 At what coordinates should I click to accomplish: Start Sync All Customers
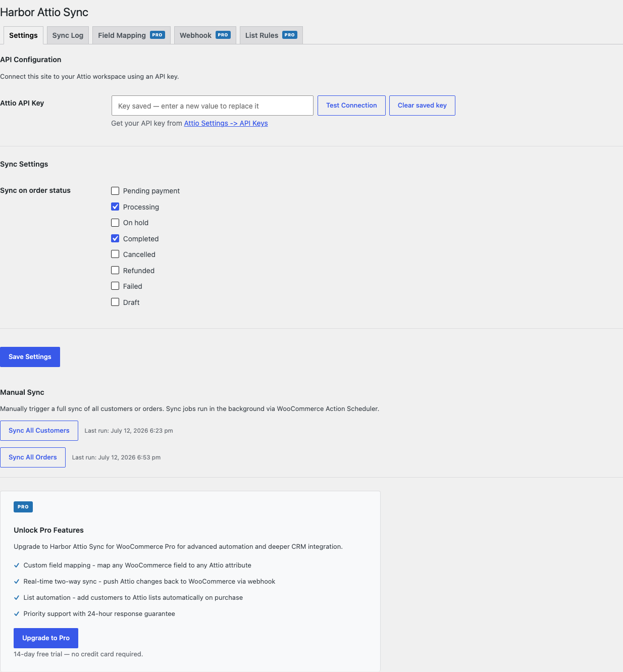pyautogui.click(x=39, y=431)
